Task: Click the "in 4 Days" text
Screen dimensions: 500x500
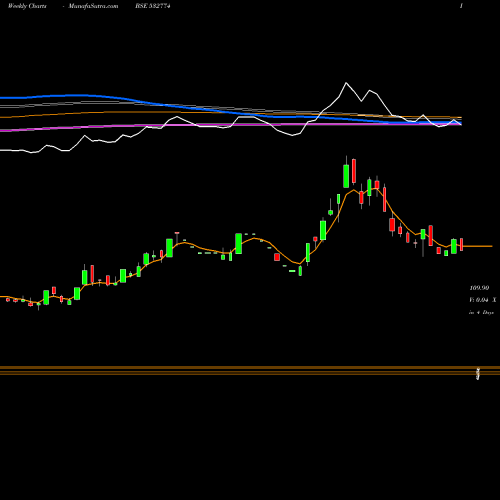Action: (x=481, y=313)
